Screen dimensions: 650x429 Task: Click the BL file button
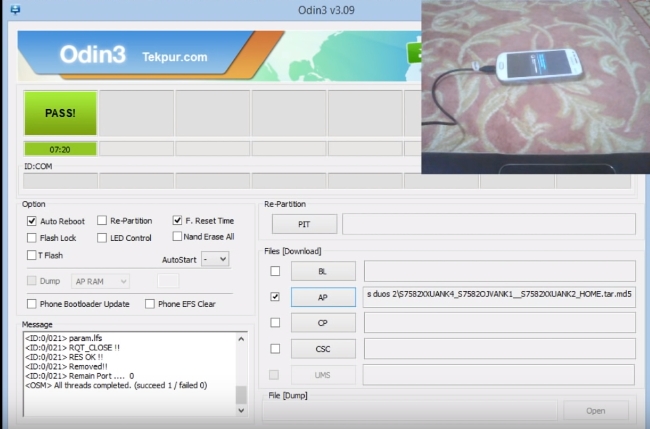pyautogui.click(x=323, y=271)
